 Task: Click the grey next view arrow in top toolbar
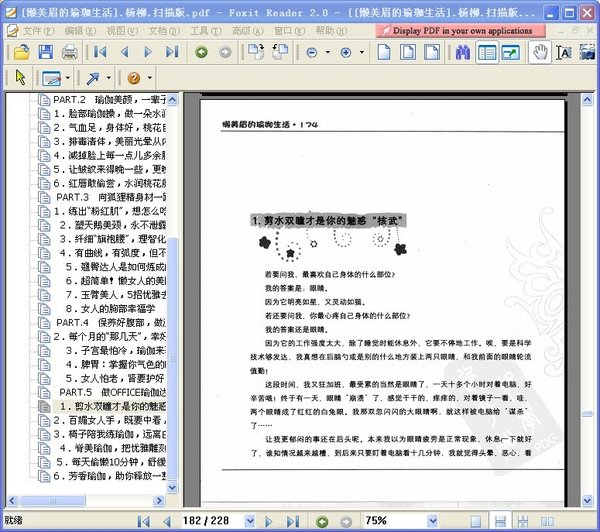pyautogui.click(x=225, y=52)
